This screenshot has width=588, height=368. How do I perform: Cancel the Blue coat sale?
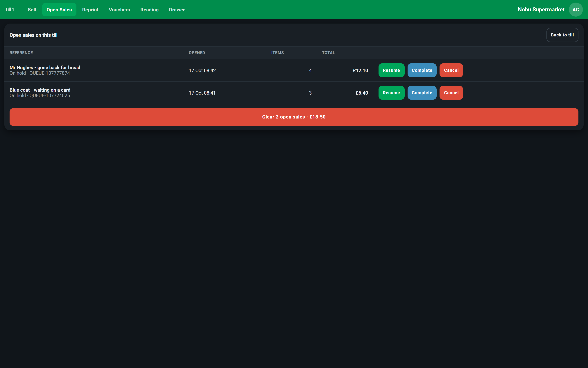pyautogui.click(x=451, y=93)
